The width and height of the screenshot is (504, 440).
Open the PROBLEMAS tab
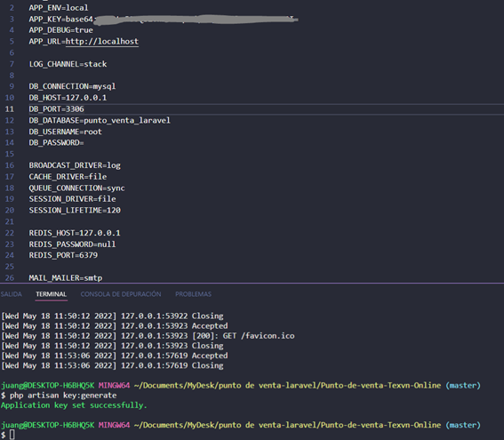pyautogui.click(x=193, y=294)
